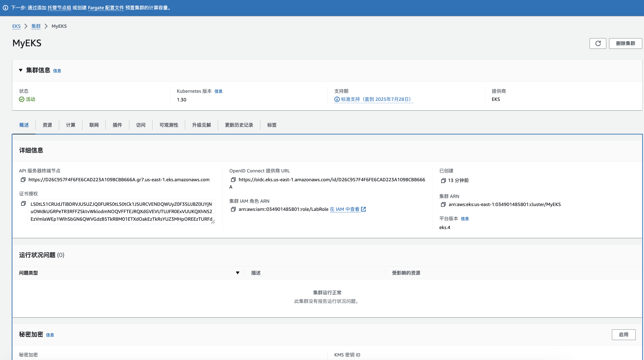Click the info icon in top banner
The width and height of the screenshot is (644, 360).
point(5,8)
